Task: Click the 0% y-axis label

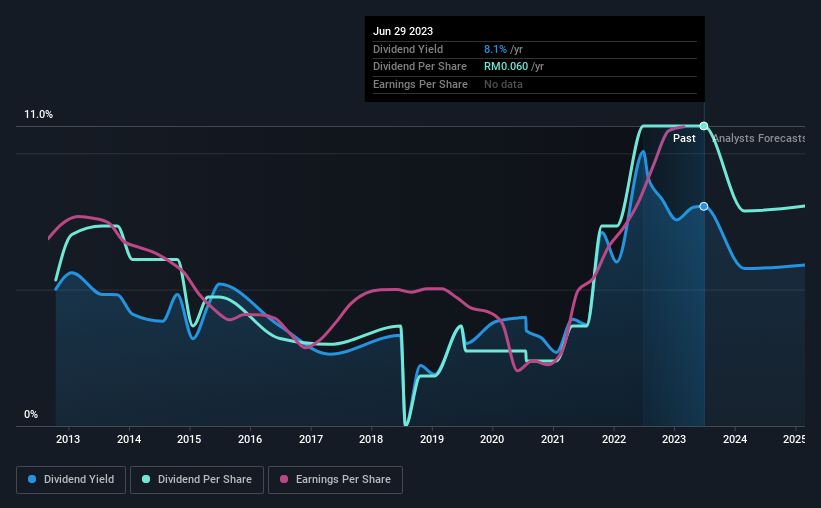Action: click(31, 414)
